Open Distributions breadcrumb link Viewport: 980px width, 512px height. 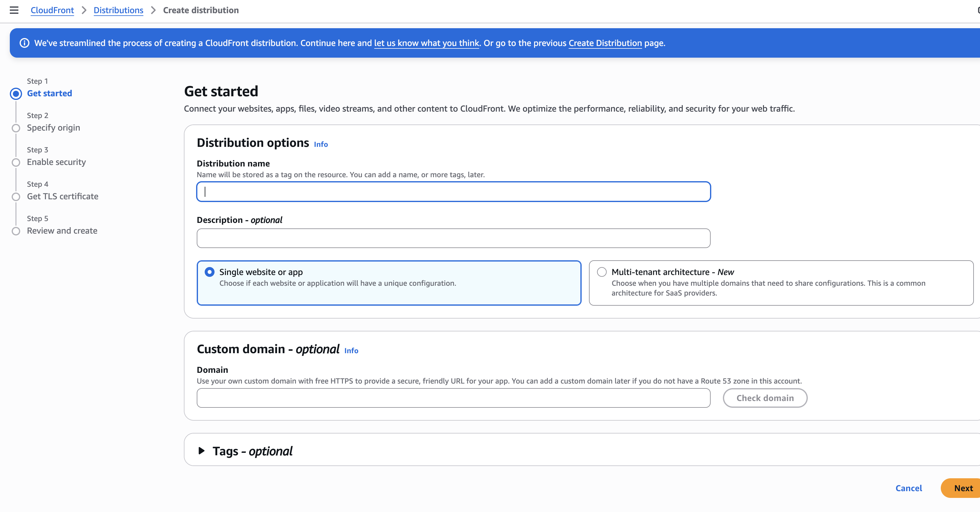[118, 10]
